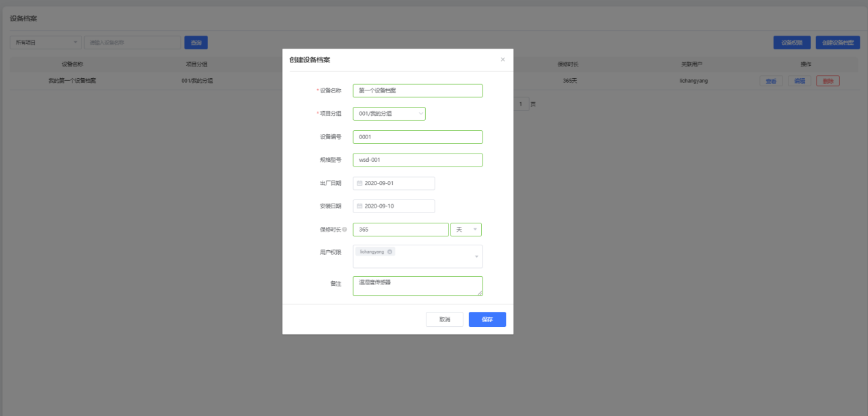The image size is (868, 416).
Task: Open the 天 warranty unit dropdown
Action: click(466, 230)
